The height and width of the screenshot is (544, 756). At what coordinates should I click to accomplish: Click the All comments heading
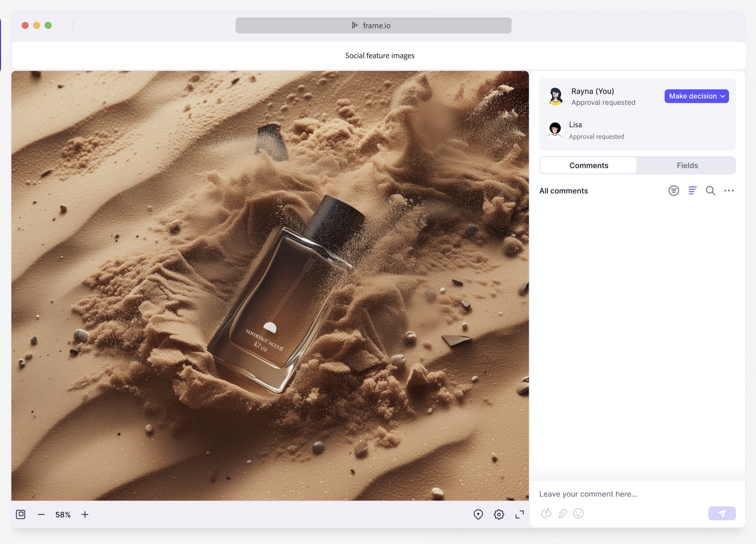pyautogui.click(x=563, y=191)
